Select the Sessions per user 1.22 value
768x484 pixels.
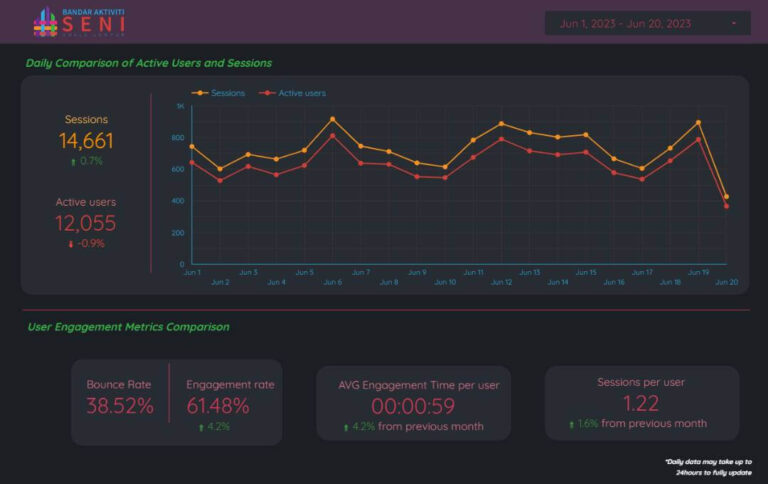click(x=641, y=403)
